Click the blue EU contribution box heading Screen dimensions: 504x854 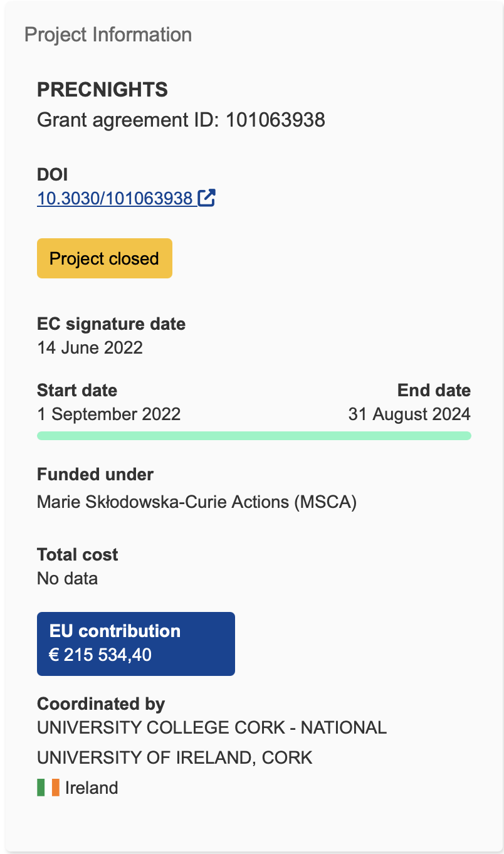coord(115,631)
